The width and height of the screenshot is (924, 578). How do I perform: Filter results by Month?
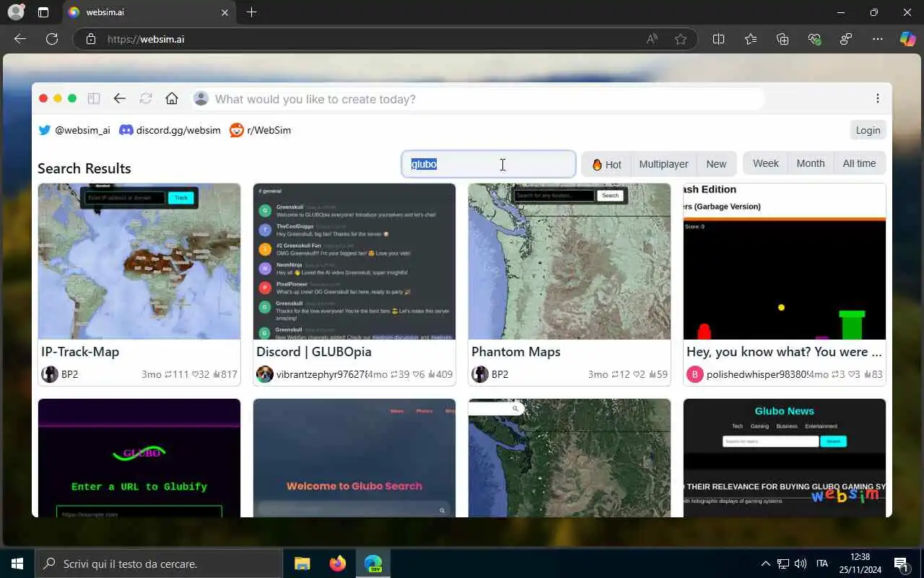pyautogui.click(x=810, y=163)
